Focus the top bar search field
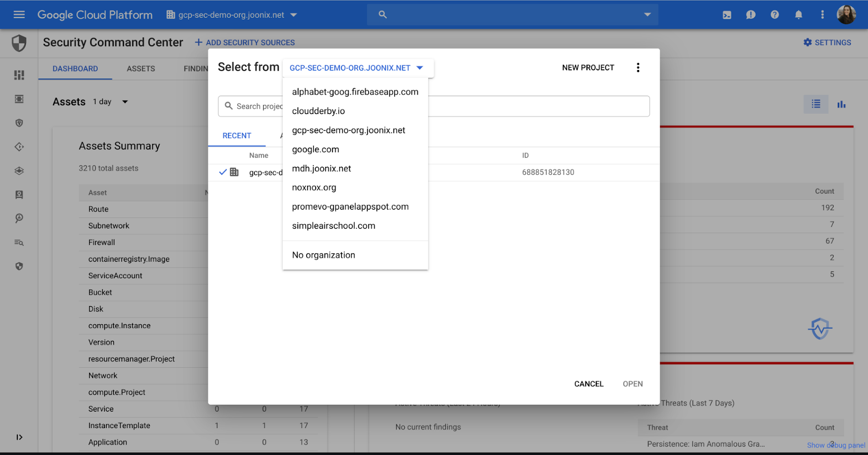868x455 pixels. pos(512,15)
